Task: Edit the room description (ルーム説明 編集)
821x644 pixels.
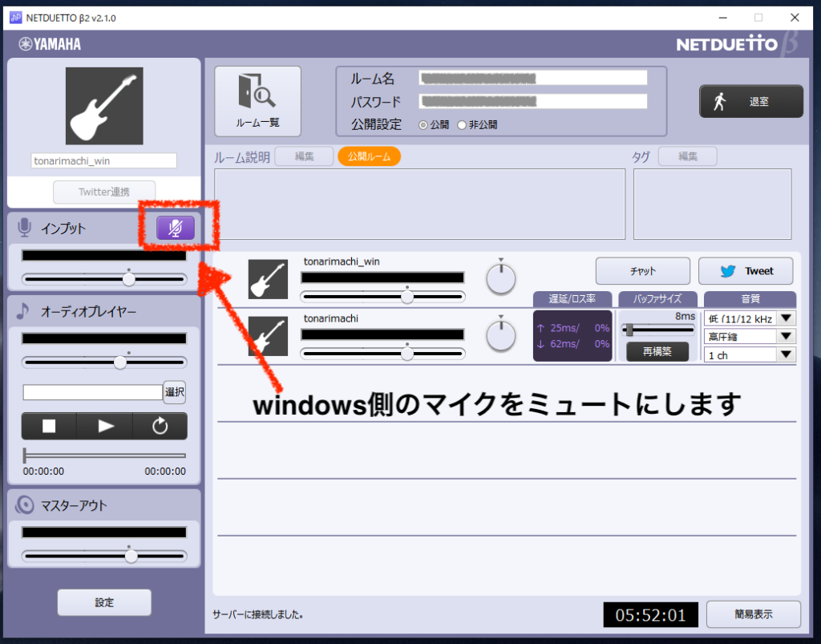Action: [304, 156]
